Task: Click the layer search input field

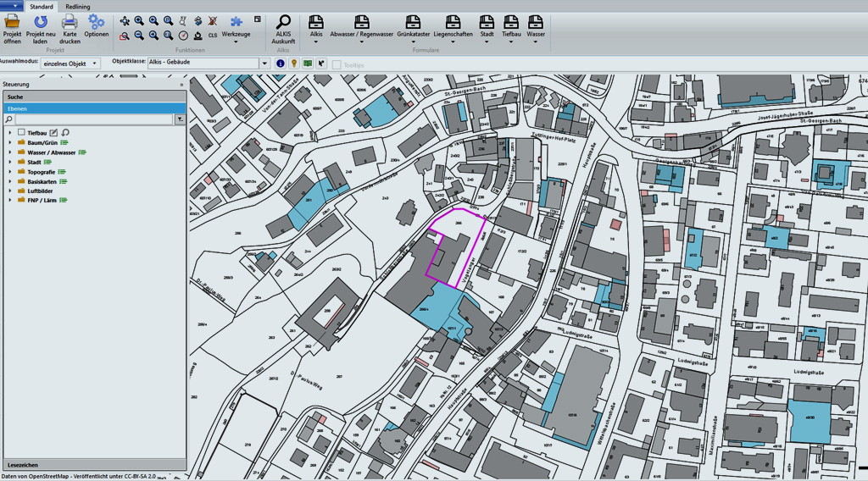Action: (x=93, y=120)
